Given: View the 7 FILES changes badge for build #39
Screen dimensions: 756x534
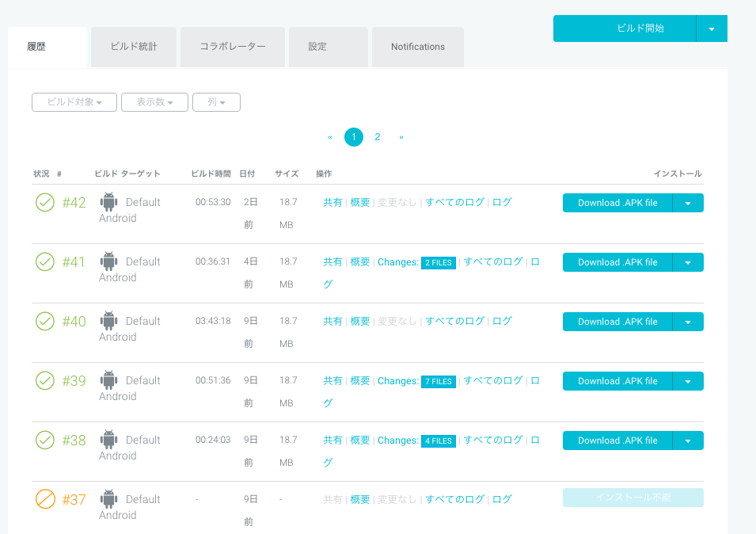Looking at the screenshot, I should tap(439, 382).
